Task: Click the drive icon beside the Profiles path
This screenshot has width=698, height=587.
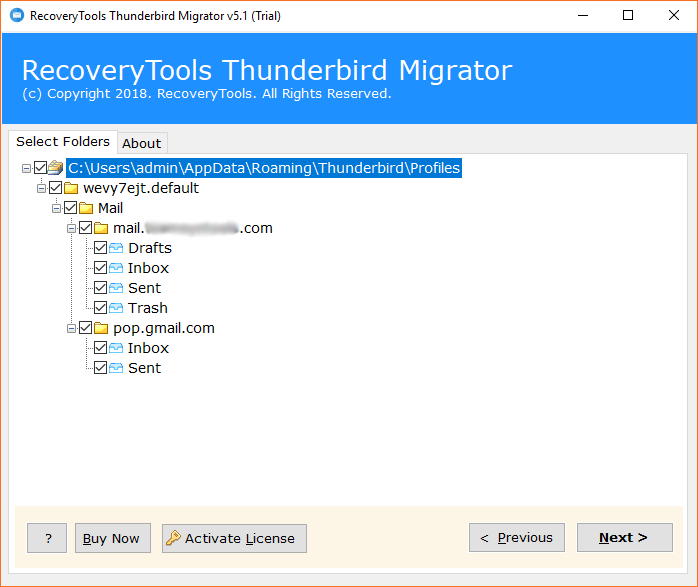Action: [x=56, y=168]
